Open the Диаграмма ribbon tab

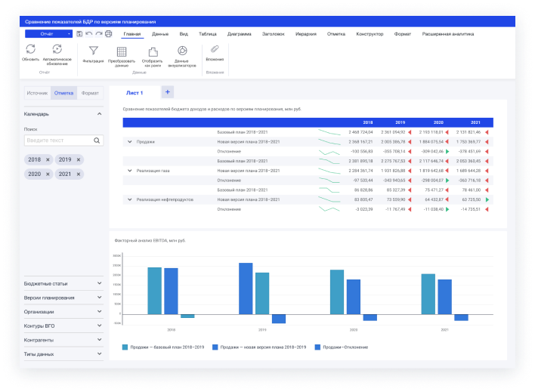(x=240, y=34)
